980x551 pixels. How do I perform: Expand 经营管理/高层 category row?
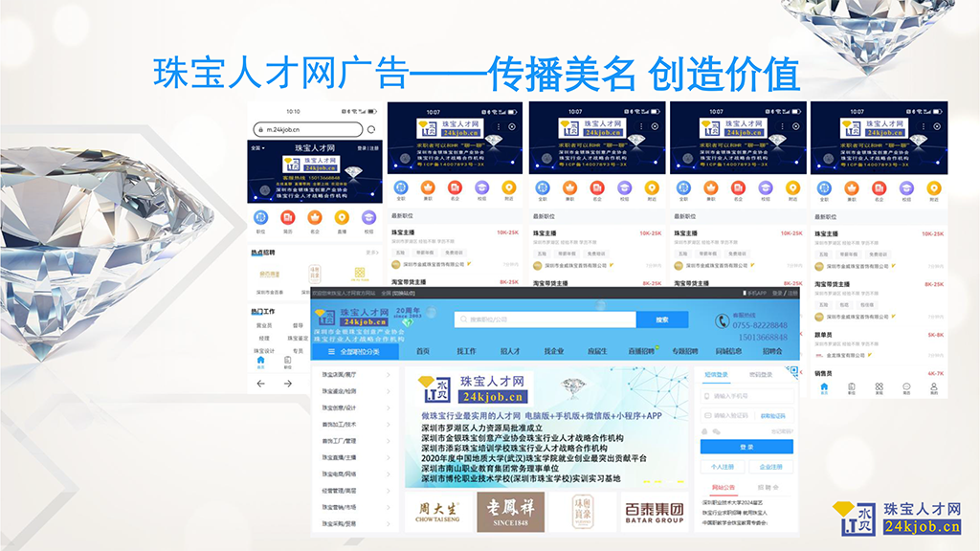coord(356,491)
